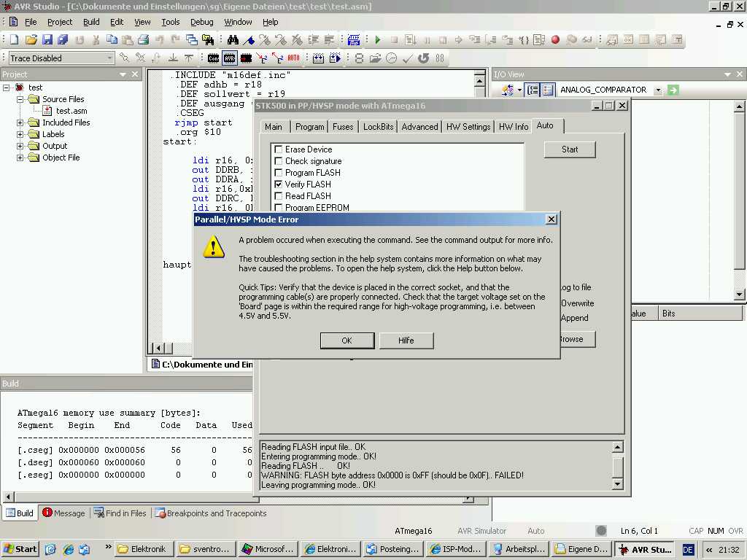Viewport: 747px width, 560px height.
Task: Enable the Read FLASH checkbox
Action: [279, 196]
